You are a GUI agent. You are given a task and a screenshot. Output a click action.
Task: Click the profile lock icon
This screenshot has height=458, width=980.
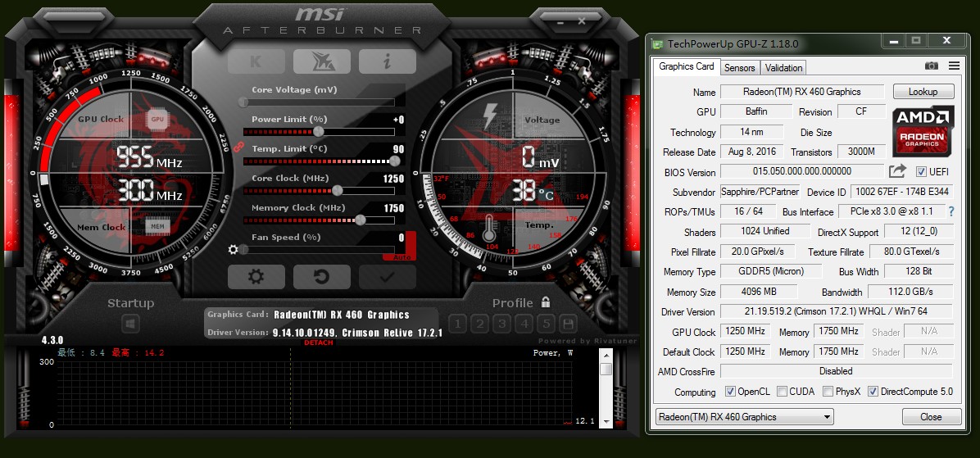(x=546, y=302)
